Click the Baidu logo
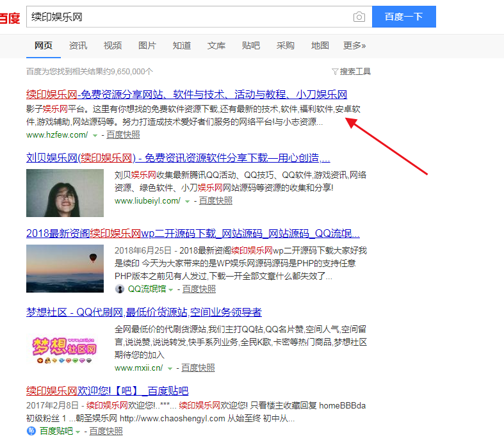The width and height of the screenshot is (504, 445). (10, 18)
